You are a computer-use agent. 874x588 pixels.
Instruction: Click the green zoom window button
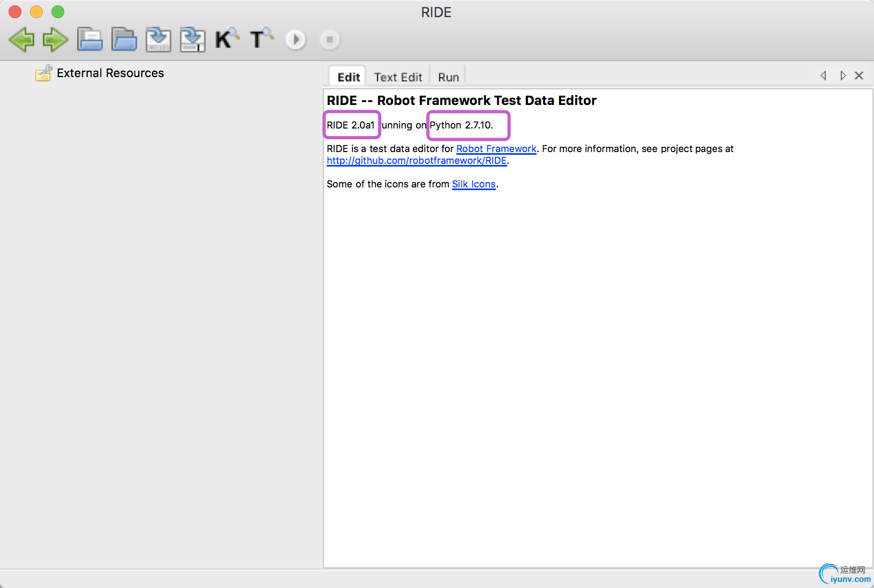[x=58, y=12]
